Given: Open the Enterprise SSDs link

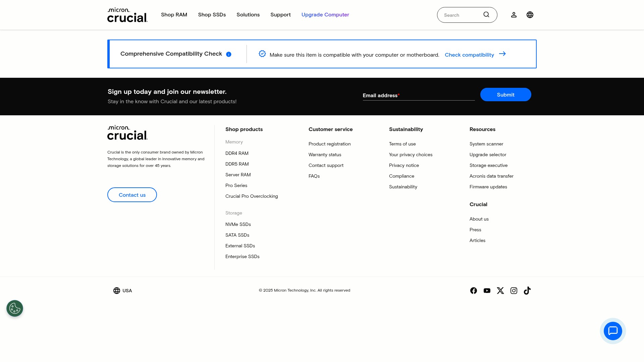Looking at the screenshot, I should coord(243,257).
